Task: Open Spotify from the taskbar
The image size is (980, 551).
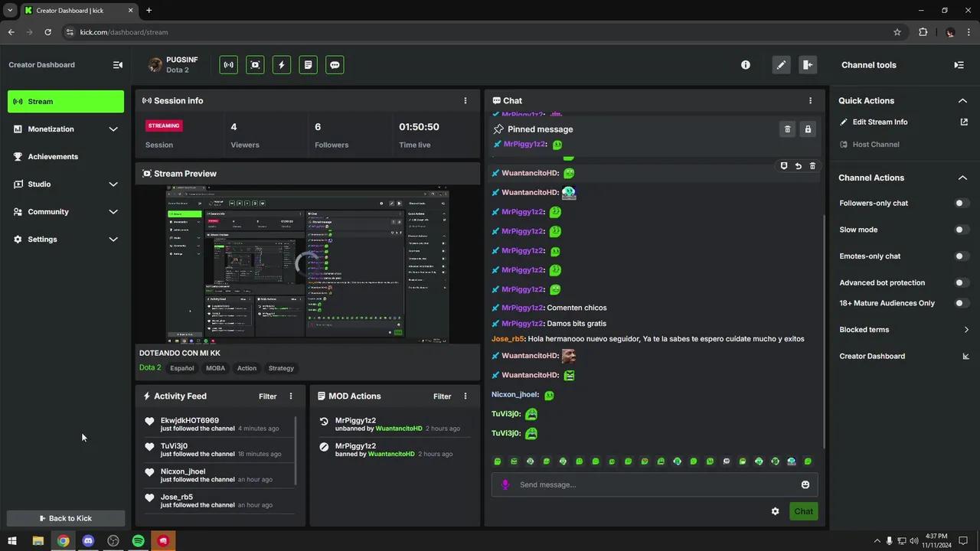Action: click(x=138, y=541)
